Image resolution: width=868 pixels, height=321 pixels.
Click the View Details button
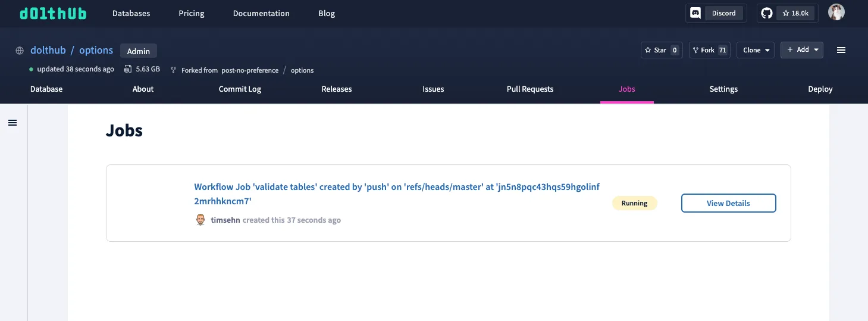pos(728,203)
